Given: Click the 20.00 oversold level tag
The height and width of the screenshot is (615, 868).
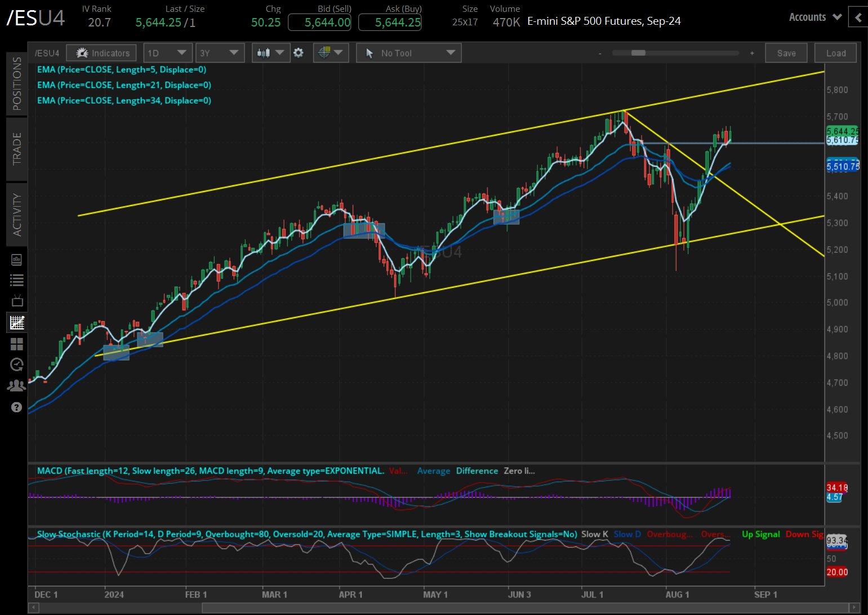Looking at the screenshot, I should pos(837,572).
